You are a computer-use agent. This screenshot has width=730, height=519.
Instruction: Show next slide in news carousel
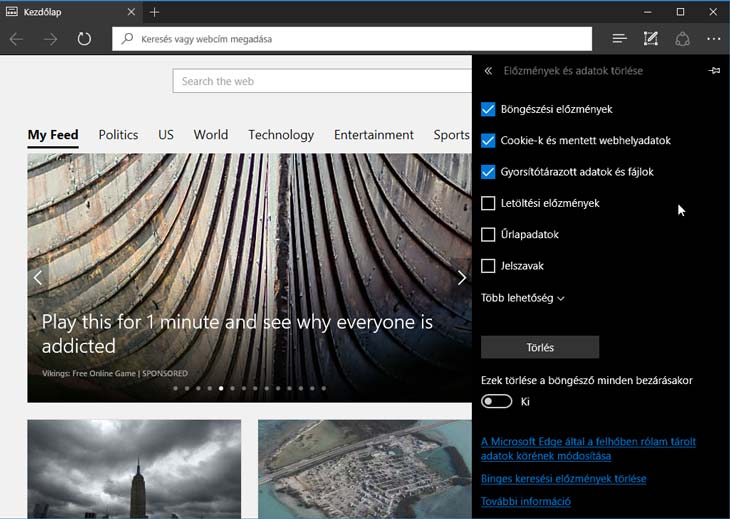point(461,278)
